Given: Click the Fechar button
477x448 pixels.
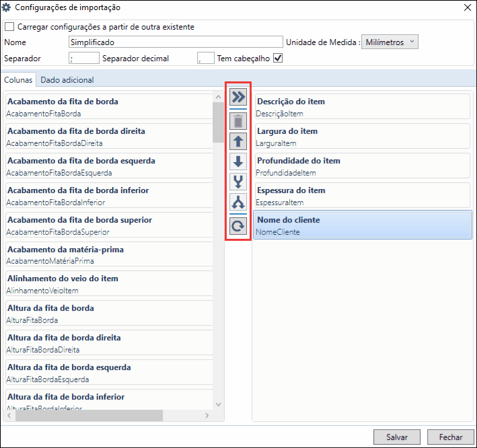Looking at the screenshot, I should click(451, 437).
